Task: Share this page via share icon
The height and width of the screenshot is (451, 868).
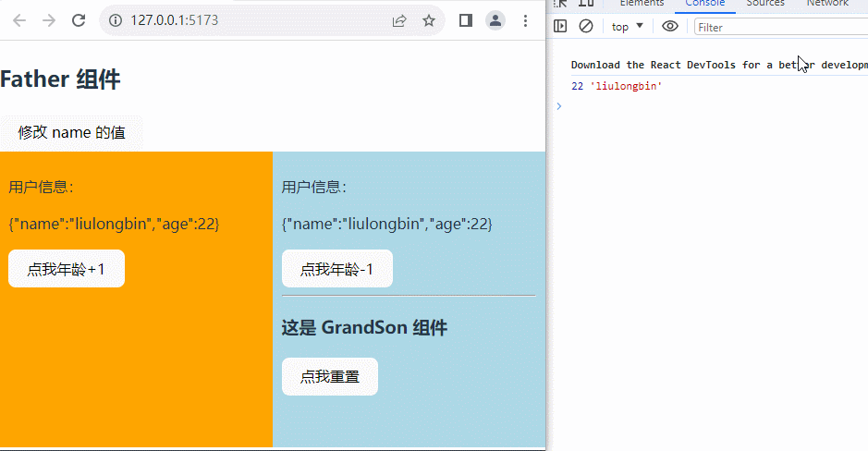Action: click(399, 20)
